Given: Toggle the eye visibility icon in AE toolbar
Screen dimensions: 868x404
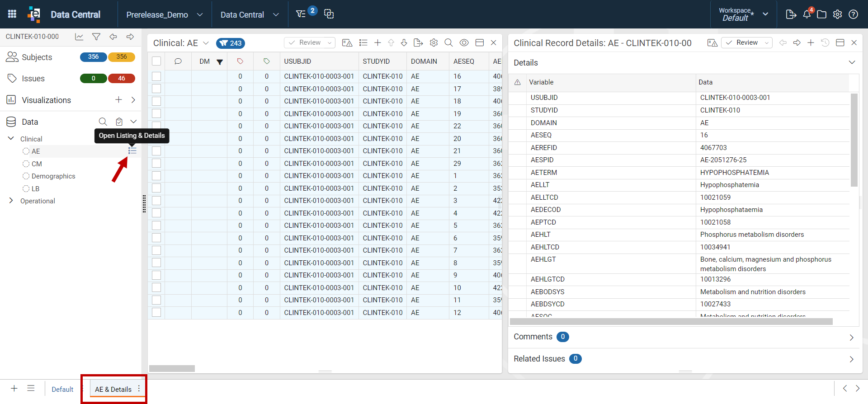Looking at the screenshot, I should click(x=464, y=42).
